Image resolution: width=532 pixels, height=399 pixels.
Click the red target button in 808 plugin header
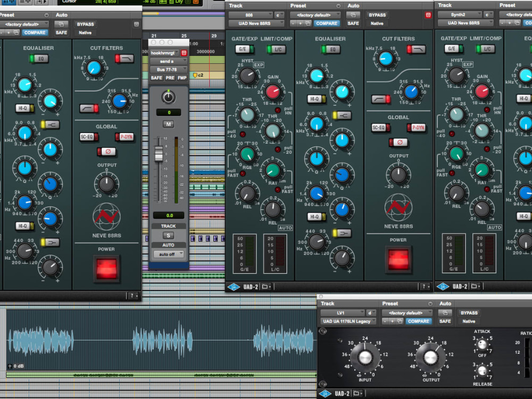point(428,15)
